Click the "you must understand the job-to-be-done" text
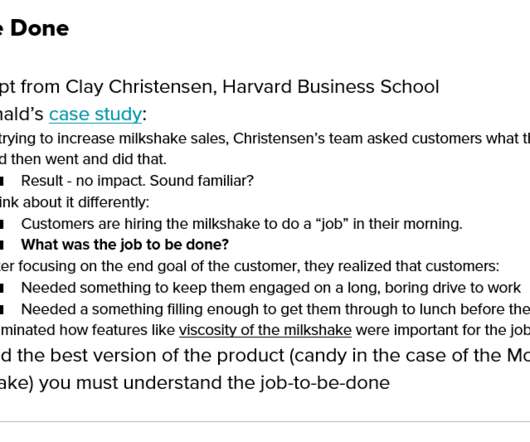530x442 pixels. [195, 383]
